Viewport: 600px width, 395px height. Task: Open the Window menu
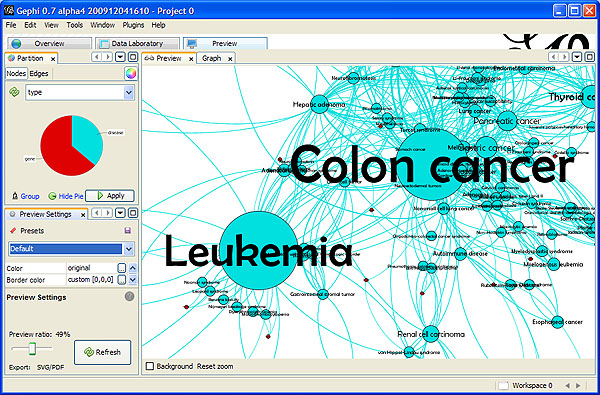point(103,25)
